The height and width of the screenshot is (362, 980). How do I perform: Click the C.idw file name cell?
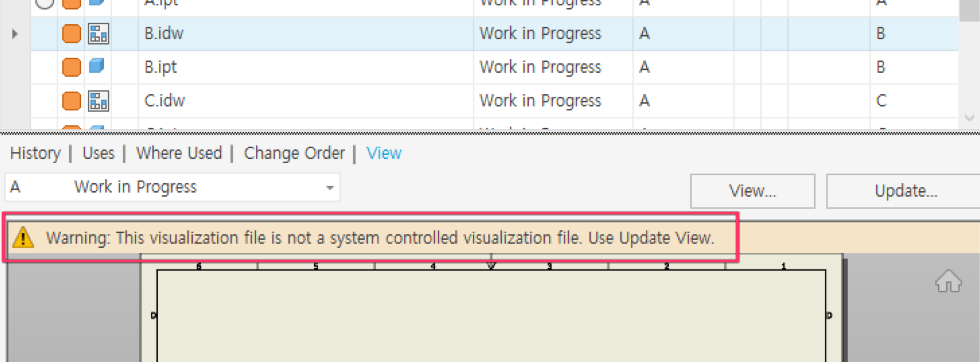164,101
